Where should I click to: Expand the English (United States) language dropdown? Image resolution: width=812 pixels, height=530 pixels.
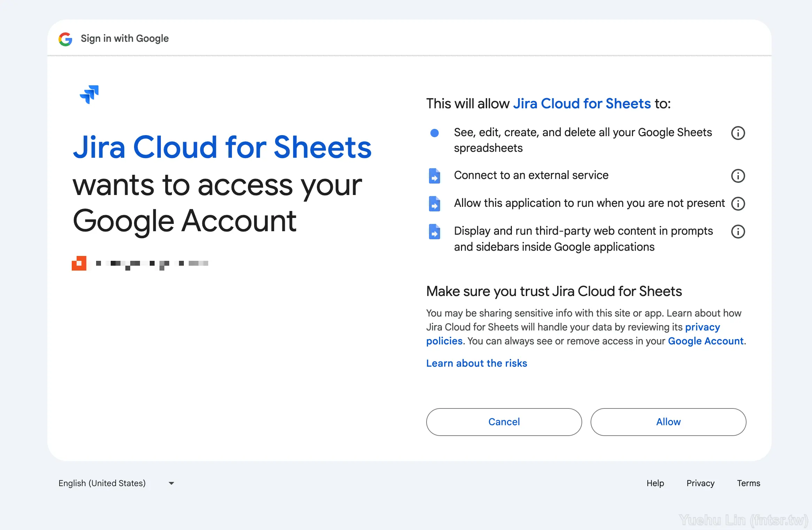pos(116,483)
